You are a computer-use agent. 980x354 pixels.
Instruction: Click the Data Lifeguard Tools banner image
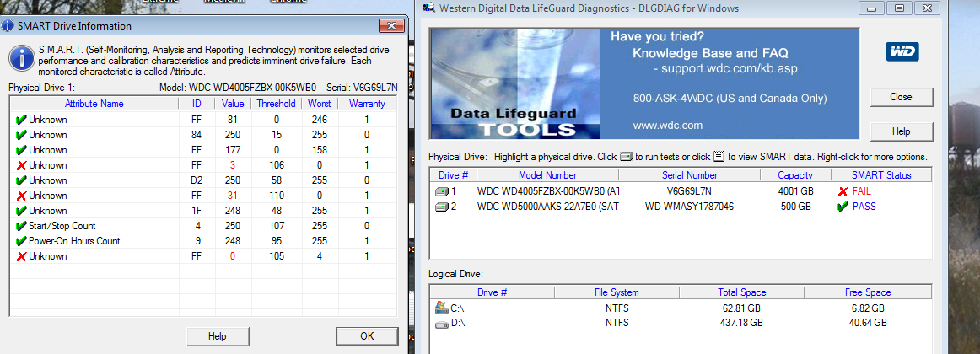[x=514, y=83]
